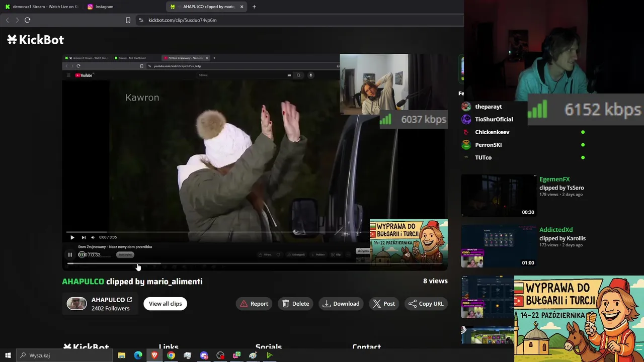Open File Explorer from taskbar
Screen dimensions: 644x362
pos(122,355)
